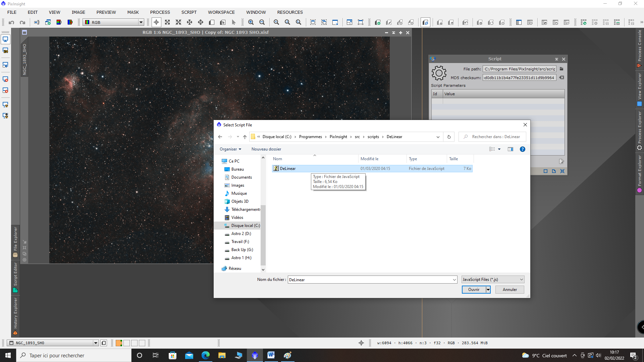The width and height of the screenshot is (644, 362).
Task: Select the DeLinear JavaScript file
Action: tap(372, 169)
